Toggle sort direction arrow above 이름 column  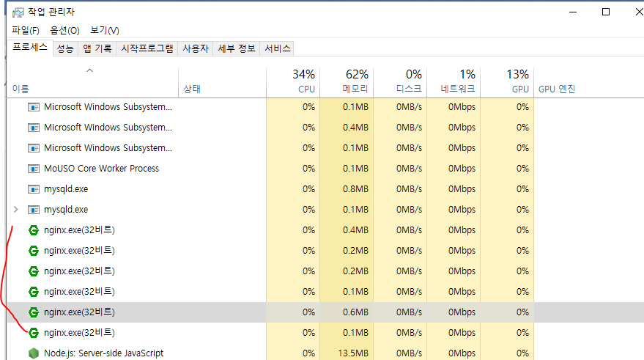pos(89,70)
